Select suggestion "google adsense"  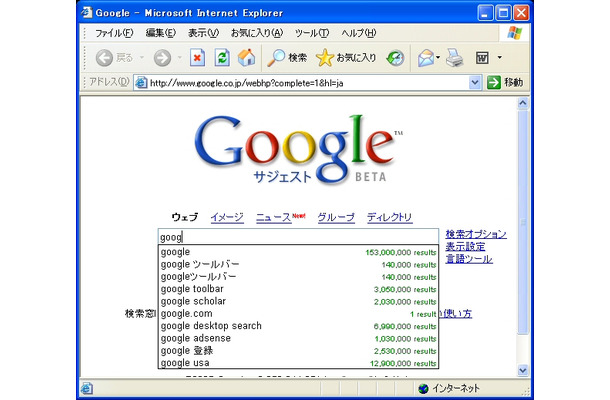pyautogui.click(x=298, y=339)
